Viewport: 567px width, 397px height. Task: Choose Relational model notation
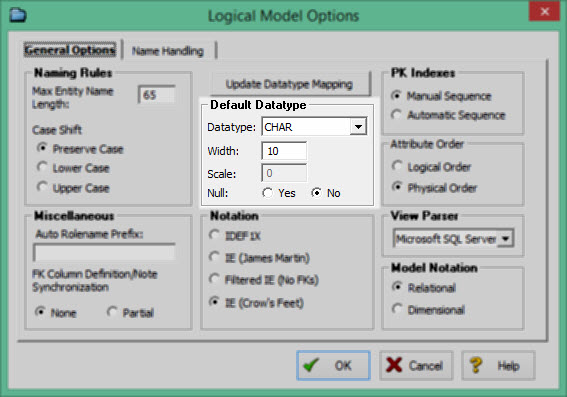tap(397, 287)
